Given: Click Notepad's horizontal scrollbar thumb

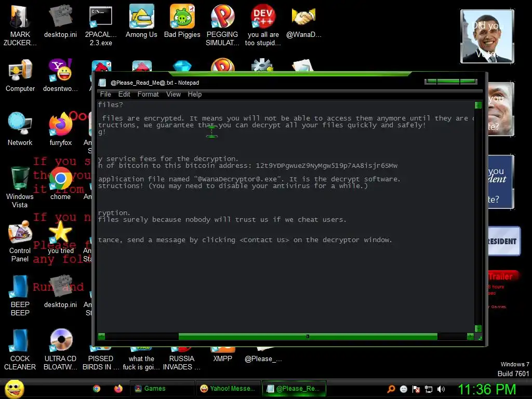Looking at the screenshot, I should coord(308,337).
